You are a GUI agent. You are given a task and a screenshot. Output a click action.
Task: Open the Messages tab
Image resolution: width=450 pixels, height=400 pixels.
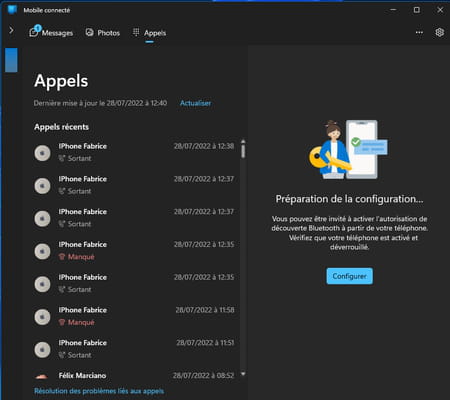51,33
